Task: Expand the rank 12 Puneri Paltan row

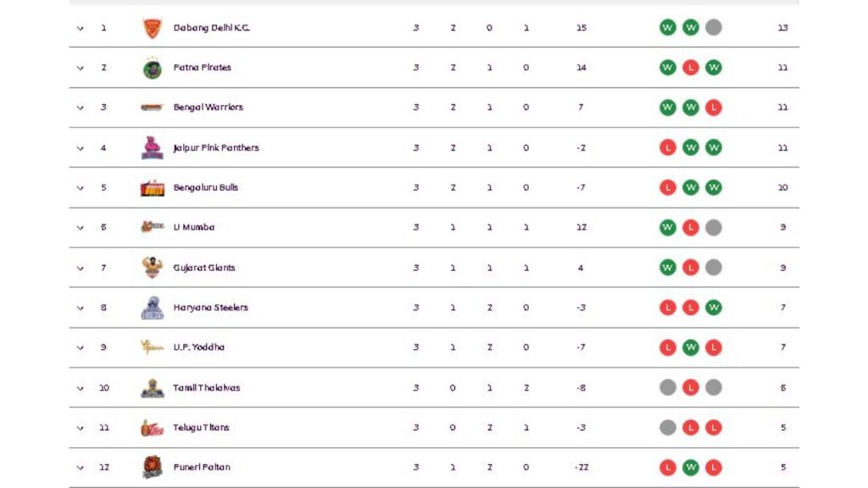Action: [81, 468]
